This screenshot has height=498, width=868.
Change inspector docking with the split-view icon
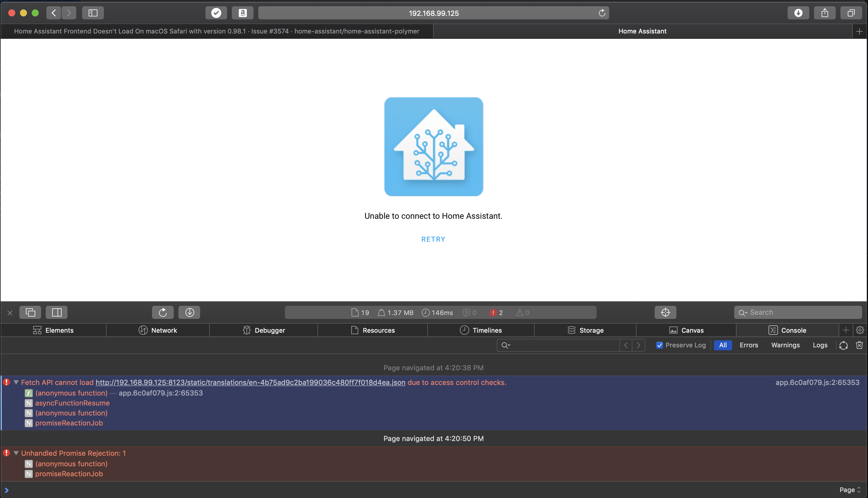(x=57, y=312)
